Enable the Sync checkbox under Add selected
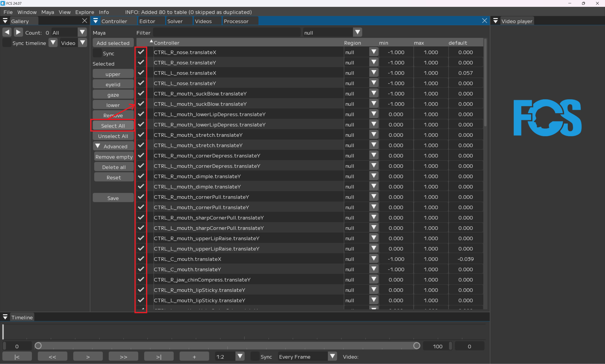This screenshot has width=605, height=364. coord(97,53)
